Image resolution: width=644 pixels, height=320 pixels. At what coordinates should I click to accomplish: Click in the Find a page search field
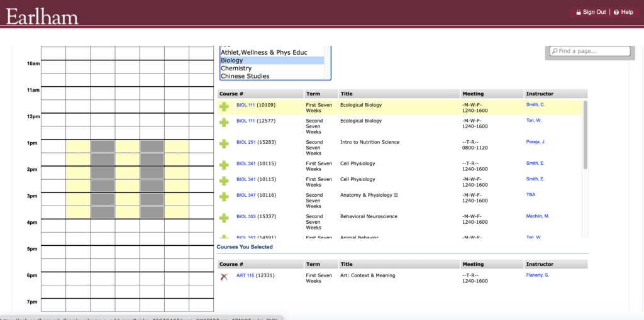tap(592, 51)
